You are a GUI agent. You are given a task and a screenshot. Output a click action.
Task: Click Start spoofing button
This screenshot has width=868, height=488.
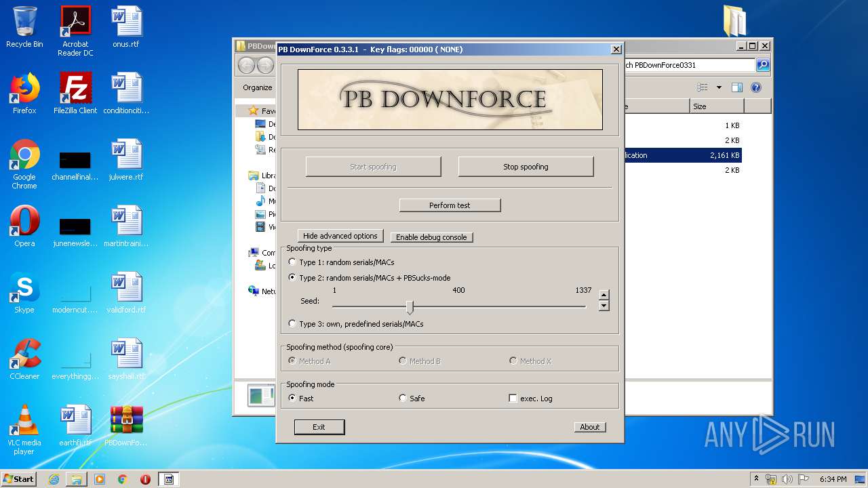373,167
